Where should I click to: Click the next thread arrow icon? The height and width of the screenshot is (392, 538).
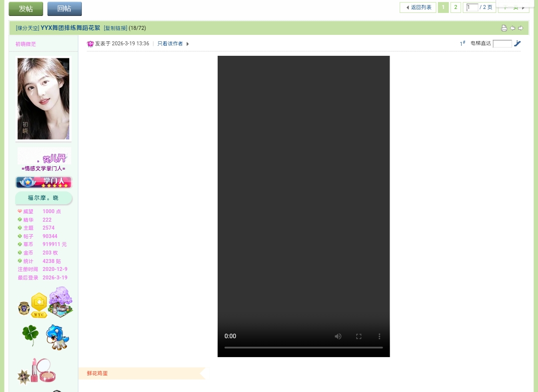pos(521,28)
